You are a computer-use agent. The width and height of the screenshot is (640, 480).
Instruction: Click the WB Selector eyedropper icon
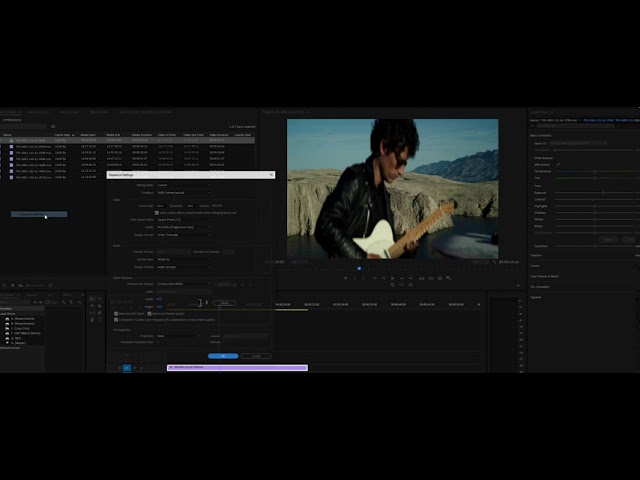tap(559, 164)
